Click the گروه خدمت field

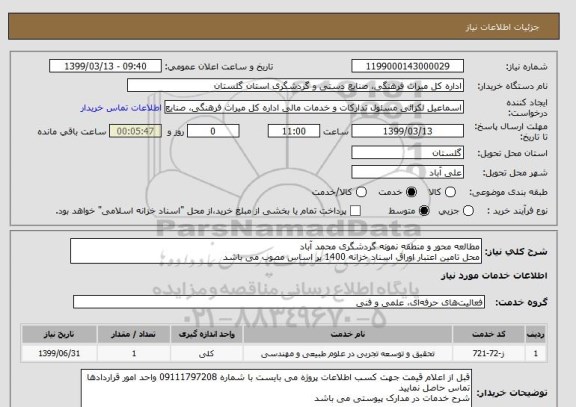click(279, 302)
